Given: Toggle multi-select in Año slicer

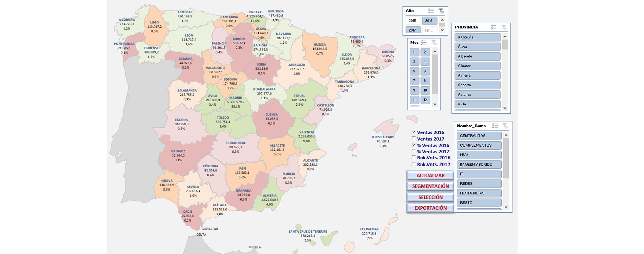Looking at the screenshot, I should (x=431, y=11).
